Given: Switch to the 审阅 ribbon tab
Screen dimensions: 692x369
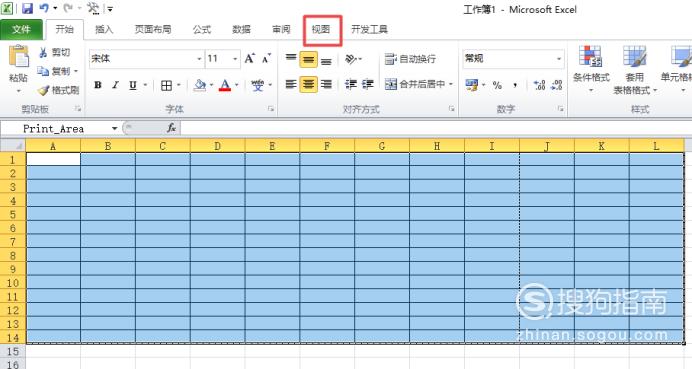Looking at the screenshot, I should tap(281, 30).
